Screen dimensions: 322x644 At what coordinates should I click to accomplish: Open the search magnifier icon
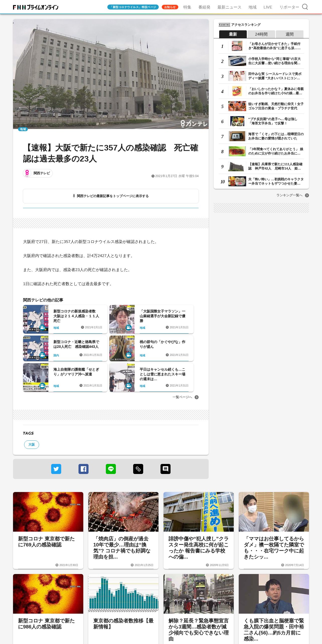pyautogui.click(x=305, y=7)
